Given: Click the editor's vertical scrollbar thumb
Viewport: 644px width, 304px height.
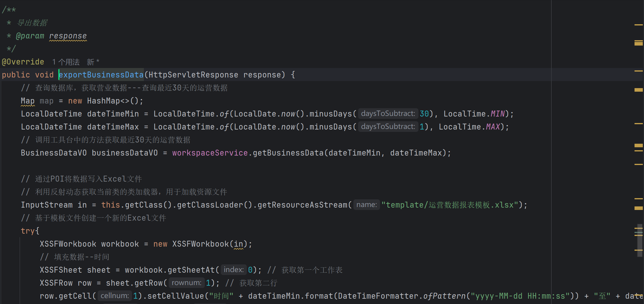Looking at the screenshot, I should (x=640, y=241).
